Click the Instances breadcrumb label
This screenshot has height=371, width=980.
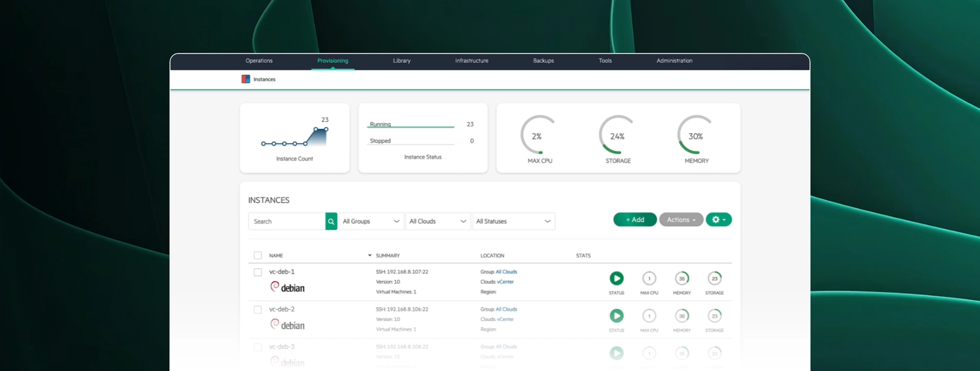pyautogui.click(x=264, y=79)
